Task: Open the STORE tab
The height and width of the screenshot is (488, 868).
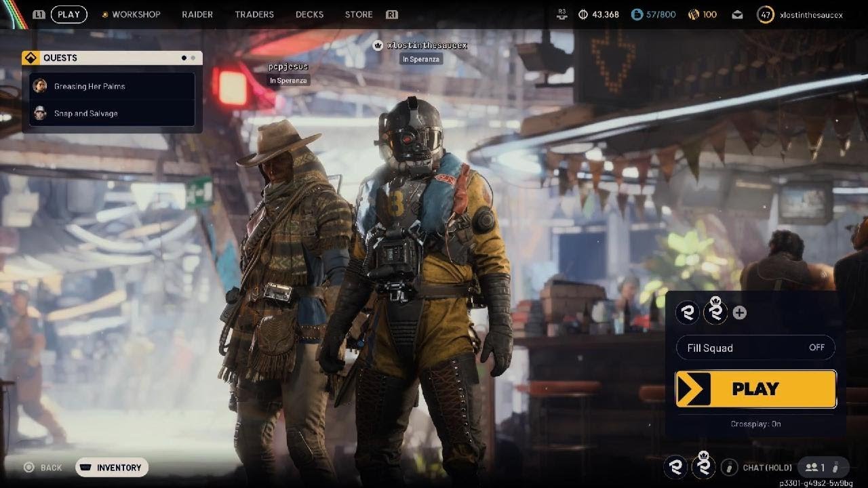Action: pyautogui.click(x=359, y=14)
